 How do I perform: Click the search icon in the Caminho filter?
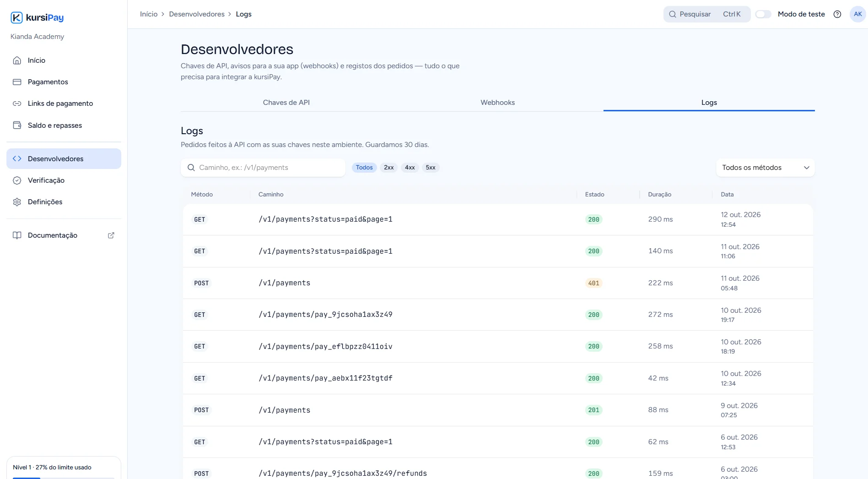[191, 168]
